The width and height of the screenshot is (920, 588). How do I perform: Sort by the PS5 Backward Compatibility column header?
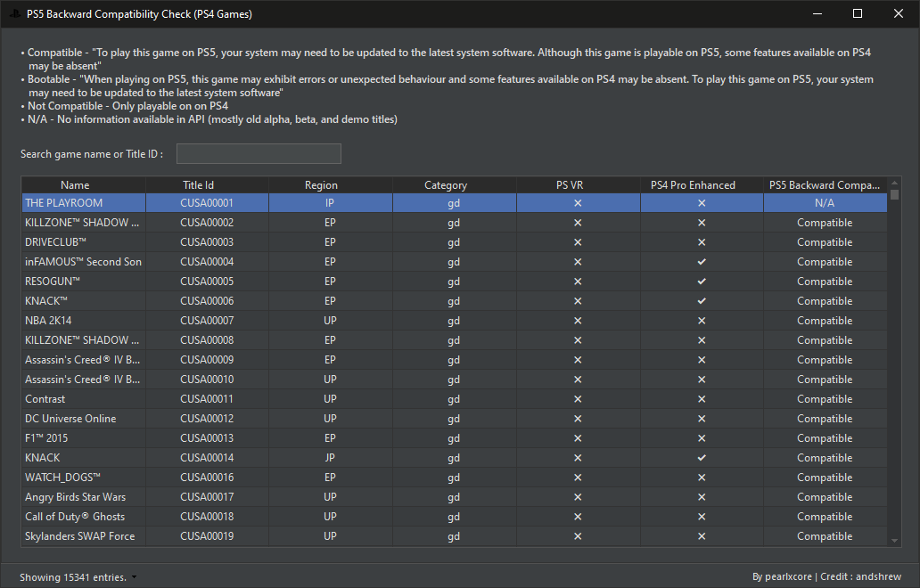825,184
